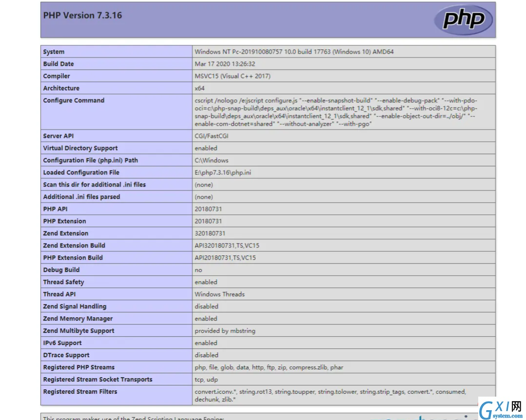Select the Zend Extension label
The height and width of the screenshot is (420, 526).
click(65, 233)
